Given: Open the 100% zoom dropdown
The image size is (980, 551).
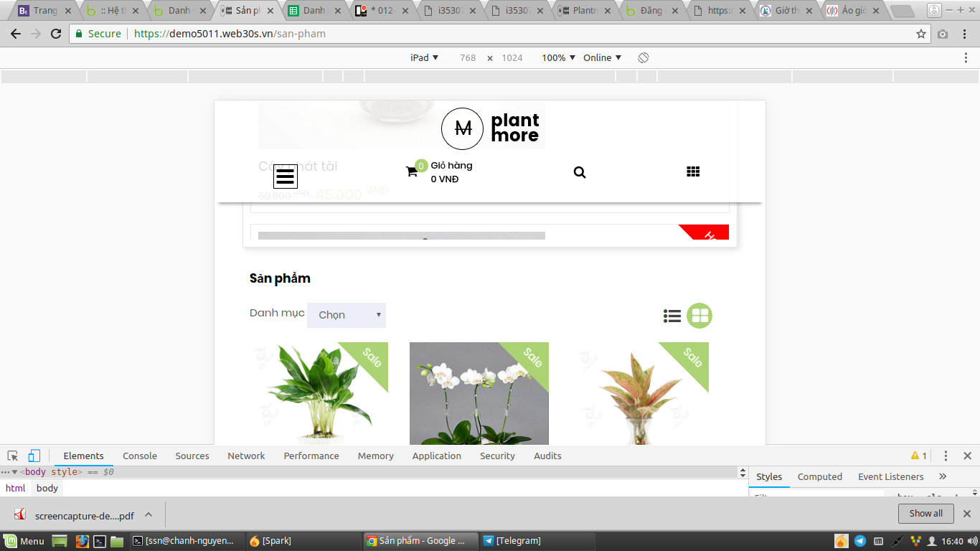Looking at the screenshot, I should coord(558,57).
